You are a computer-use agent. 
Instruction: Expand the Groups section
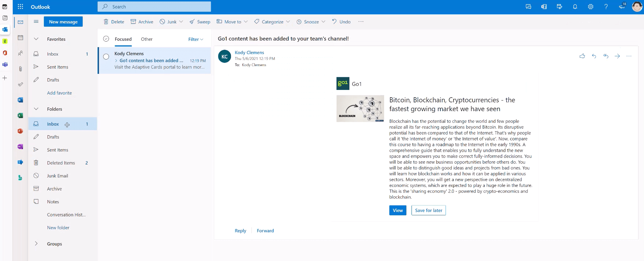36,243
